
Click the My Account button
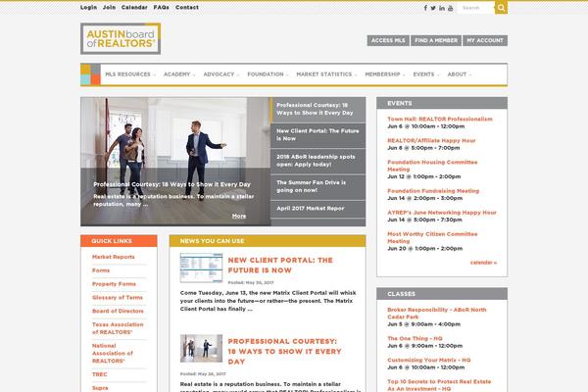(x=485, y=40)
